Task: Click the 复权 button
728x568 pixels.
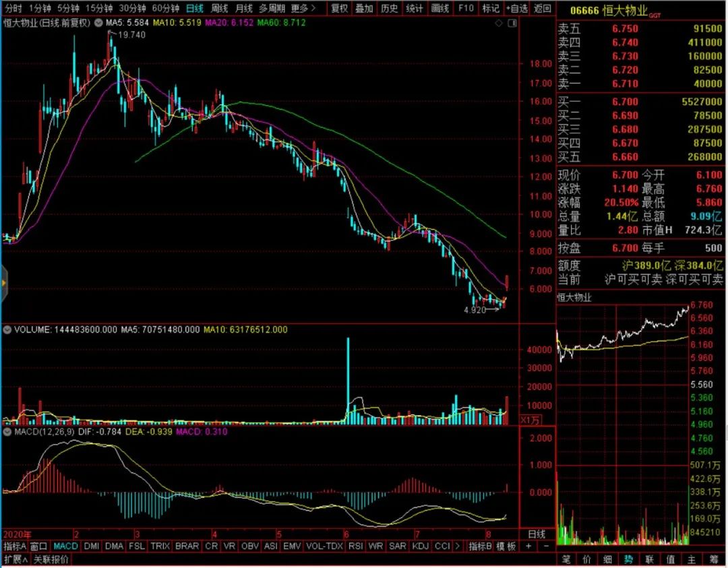Action: [x=339, y=9]
